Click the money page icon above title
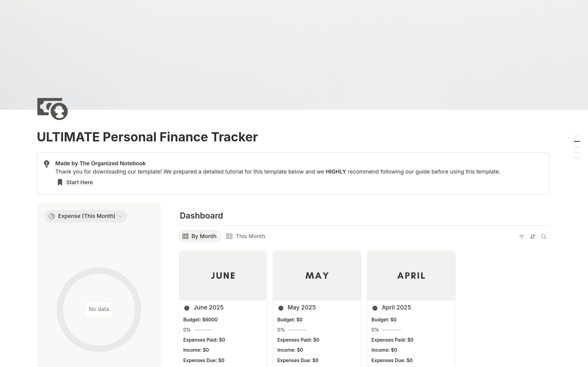This screenshot has width=588, height=367. tap(52, 109)
